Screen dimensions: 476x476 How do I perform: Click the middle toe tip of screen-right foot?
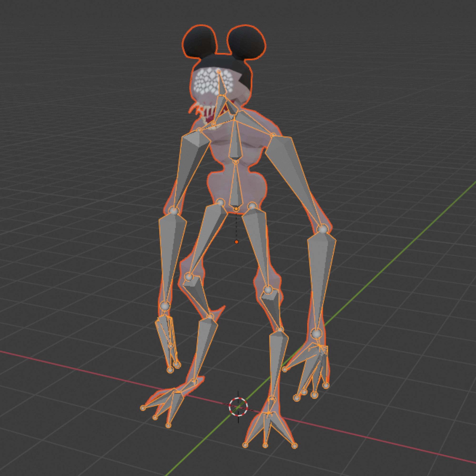[265, 445]
